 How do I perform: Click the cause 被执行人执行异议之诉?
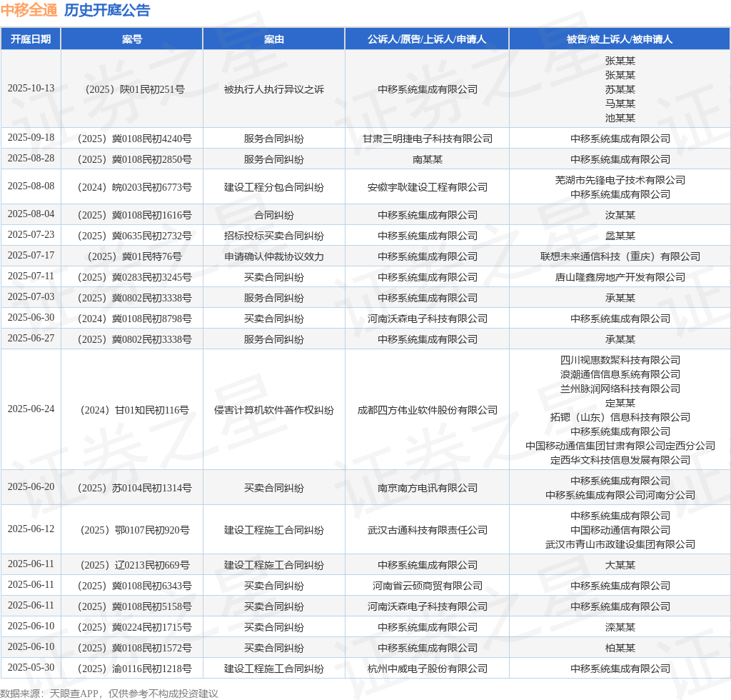click(x=273, y=89)
